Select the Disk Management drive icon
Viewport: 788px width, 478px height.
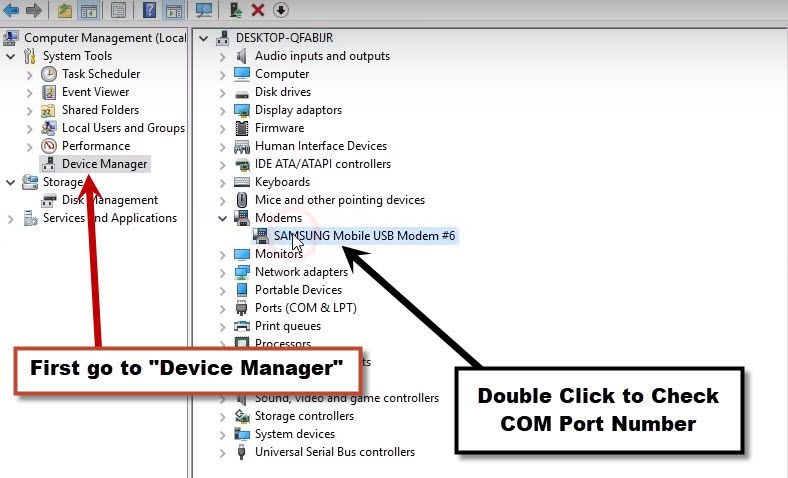pos(49,201)
